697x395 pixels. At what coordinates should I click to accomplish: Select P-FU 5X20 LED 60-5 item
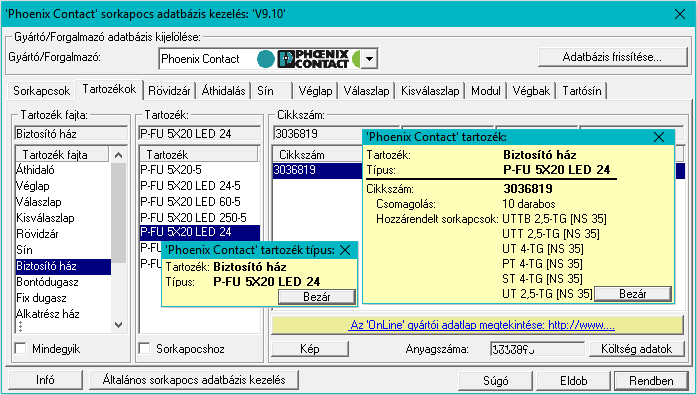click(x=200, y=202)
